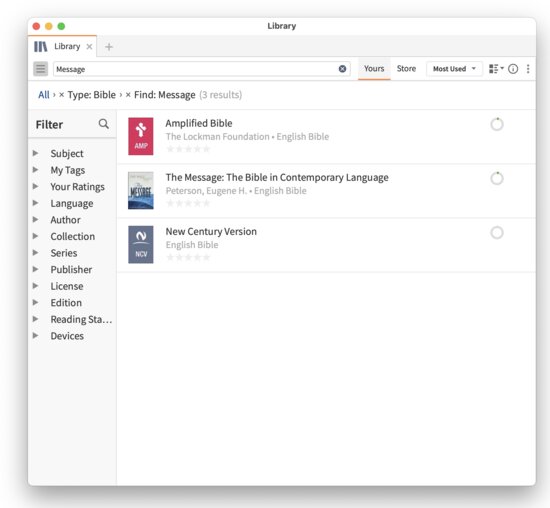550x508 pixels.
Task: Switch to the Yours tab
Action: 374,68
